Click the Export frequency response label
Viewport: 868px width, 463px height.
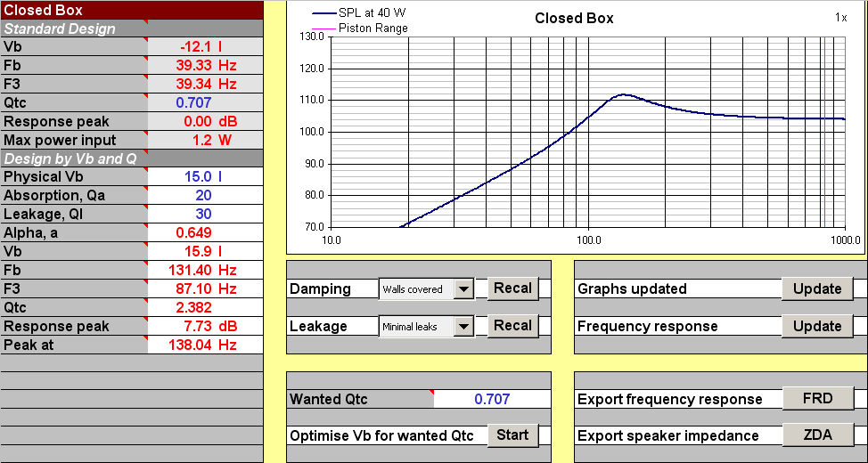(670, 399)
